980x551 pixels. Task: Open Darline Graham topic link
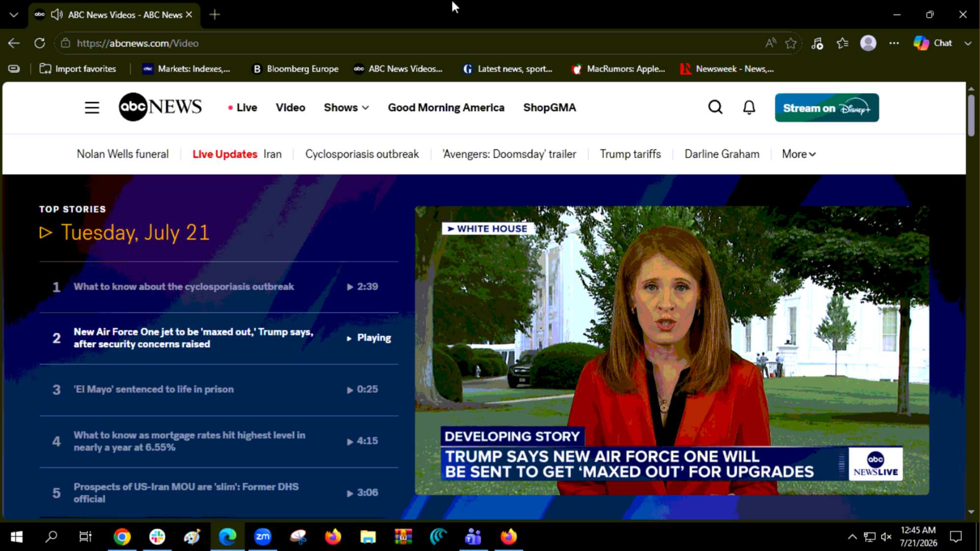point(722,154)
